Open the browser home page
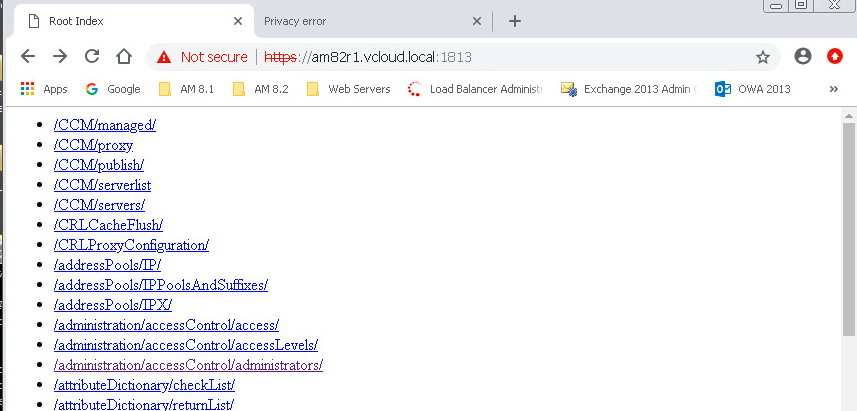Viewport: 857px width, 411px height. (124, 56)
